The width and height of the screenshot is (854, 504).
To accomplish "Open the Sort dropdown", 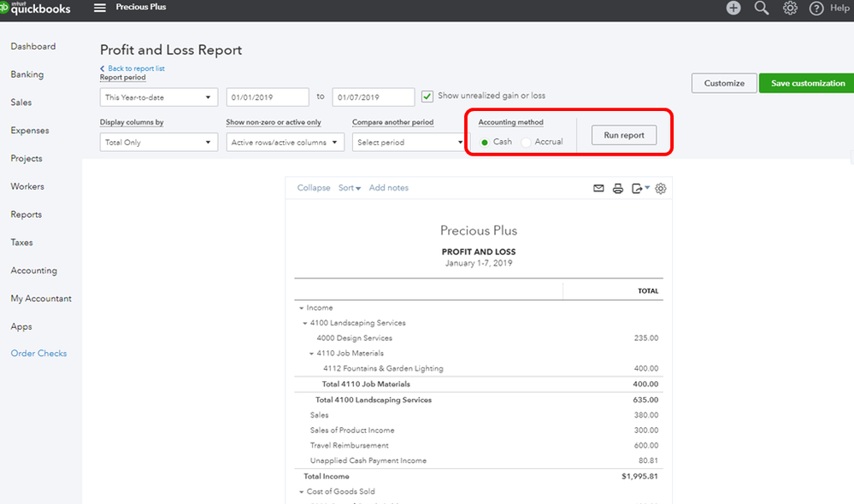I will 349,188.
